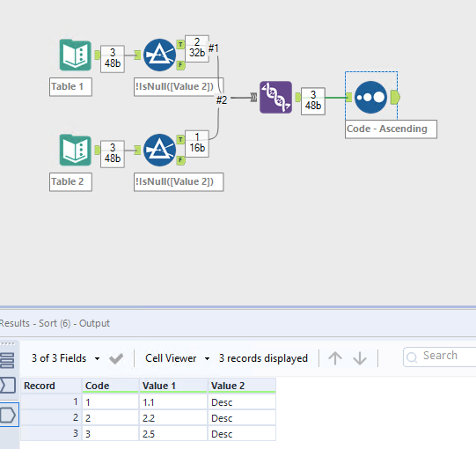The width and height of the screenshot is (476, 449).
Task: Select Value 2 Desc cell in record 1
Action: [x=242, y=402]
